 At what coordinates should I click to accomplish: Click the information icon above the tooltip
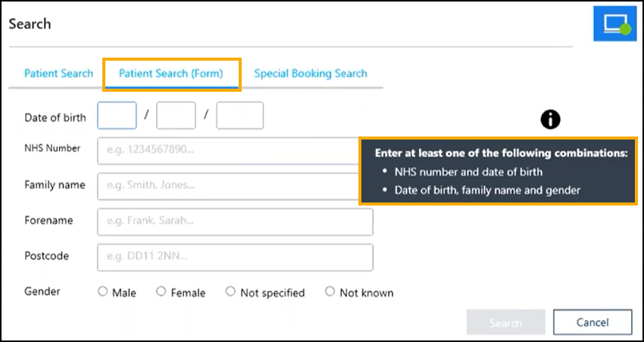click(551, 118)
